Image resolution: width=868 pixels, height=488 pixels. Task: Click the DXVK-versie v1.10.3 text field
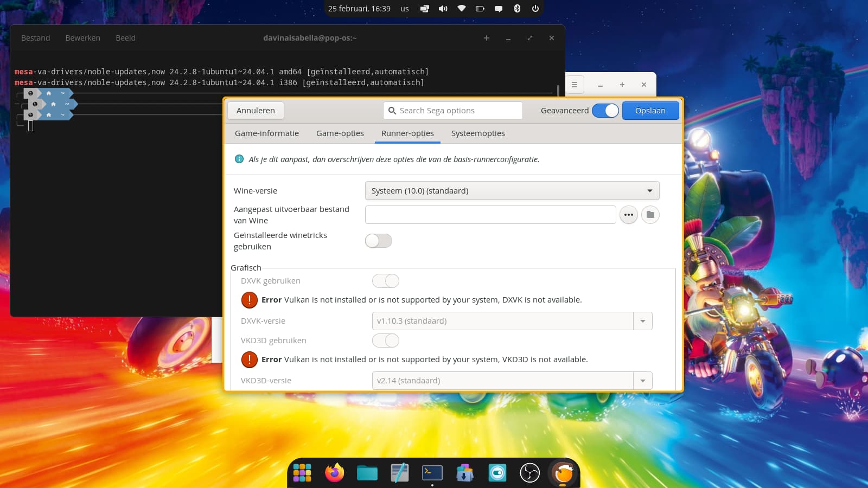click(503, 321)
